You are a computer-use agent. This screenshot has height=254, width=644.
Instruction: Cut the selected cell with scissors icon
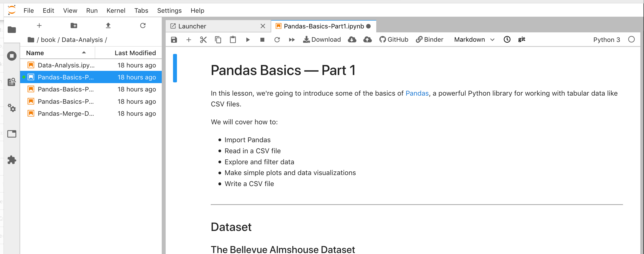[203, 40]
